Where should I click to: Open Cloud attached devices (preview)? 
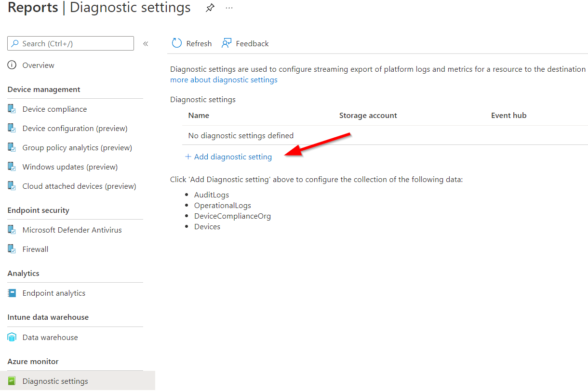(x=79, y=186)
